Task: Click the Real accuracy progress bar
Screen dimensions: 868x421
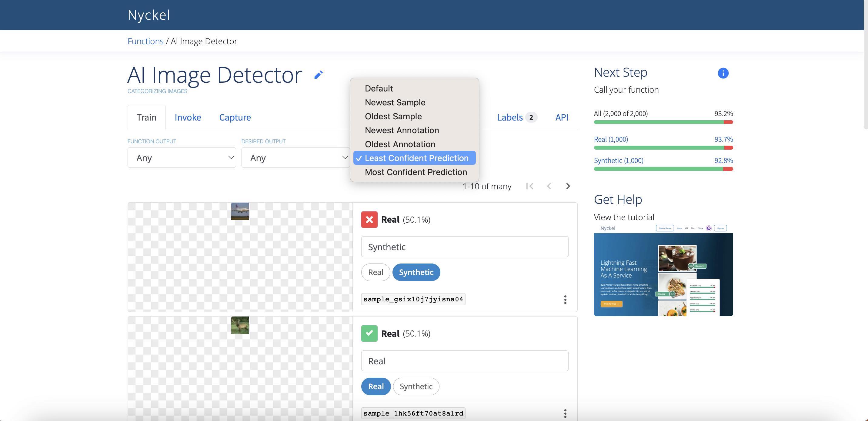Action: click(x=663, y=148)
